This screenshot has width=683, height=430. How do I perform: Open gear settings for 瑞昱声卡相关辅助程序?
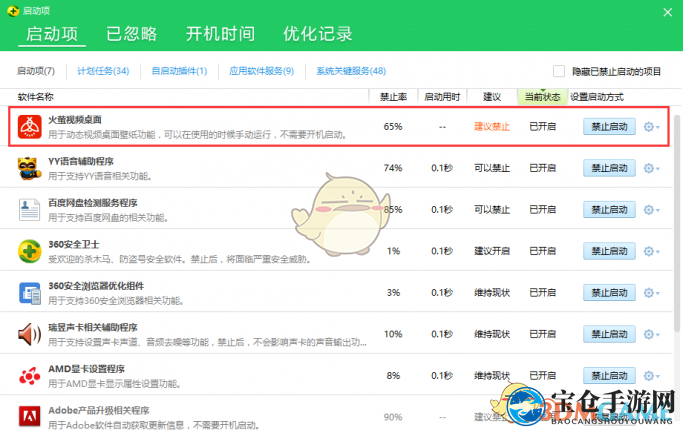pyautogui.click(x=652, y=334)
